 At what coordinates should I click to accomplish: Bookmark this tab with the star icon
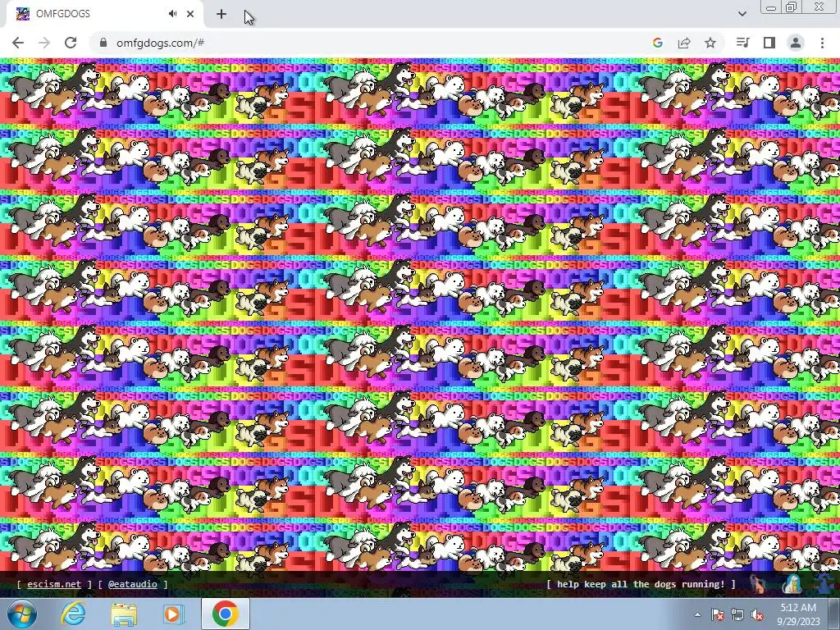coord(710,43)
